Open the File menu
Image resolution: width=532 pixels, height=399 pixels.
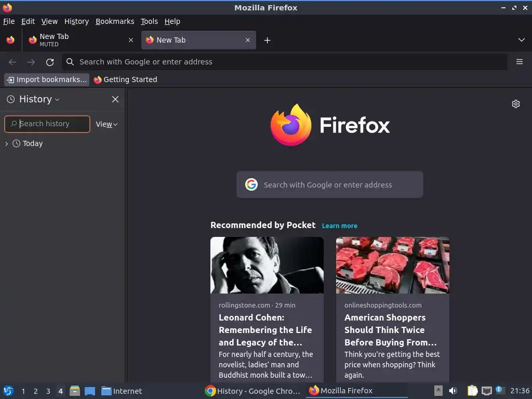coord(9,21)
